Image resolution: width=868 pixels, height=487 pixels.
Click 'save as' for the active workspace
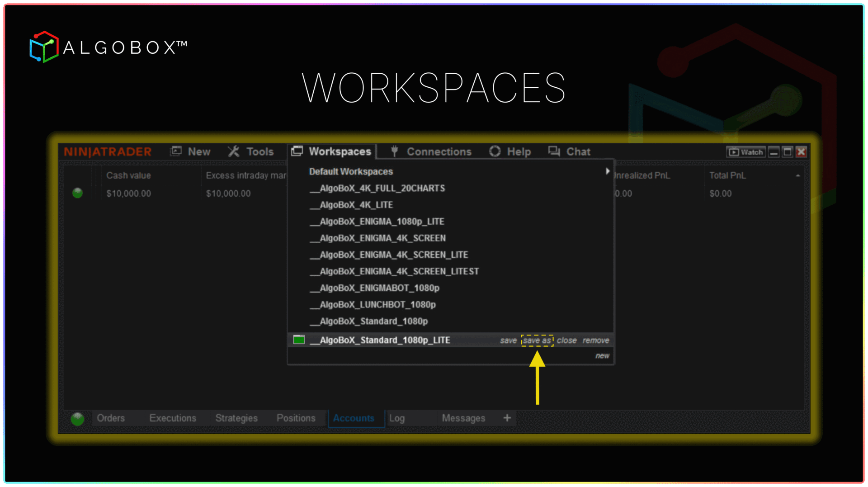(x=537, y=340)
